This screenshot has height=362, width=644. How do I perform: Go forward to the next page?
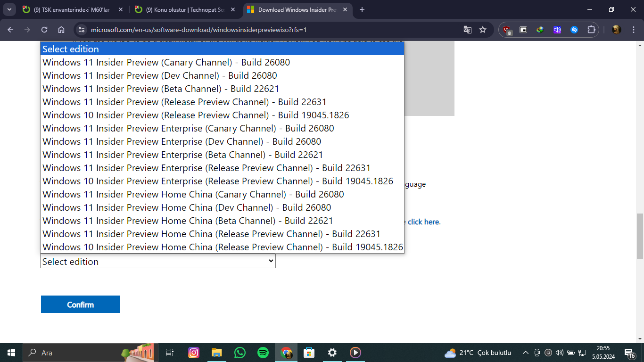pyautogui.click(x=27, y=30)
